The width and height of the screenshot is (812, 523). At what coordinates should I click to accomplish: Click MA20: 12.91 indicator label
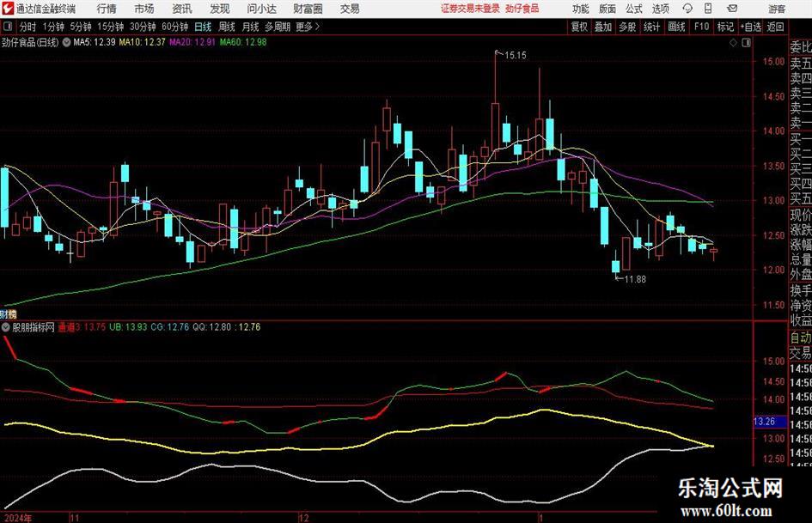pos(192,42)
